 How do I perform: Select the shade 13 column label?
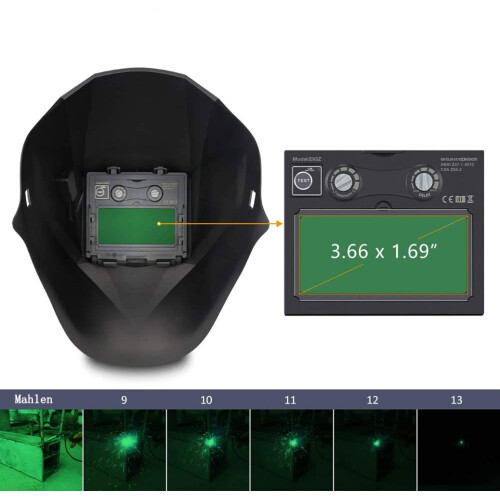(456, 400)
